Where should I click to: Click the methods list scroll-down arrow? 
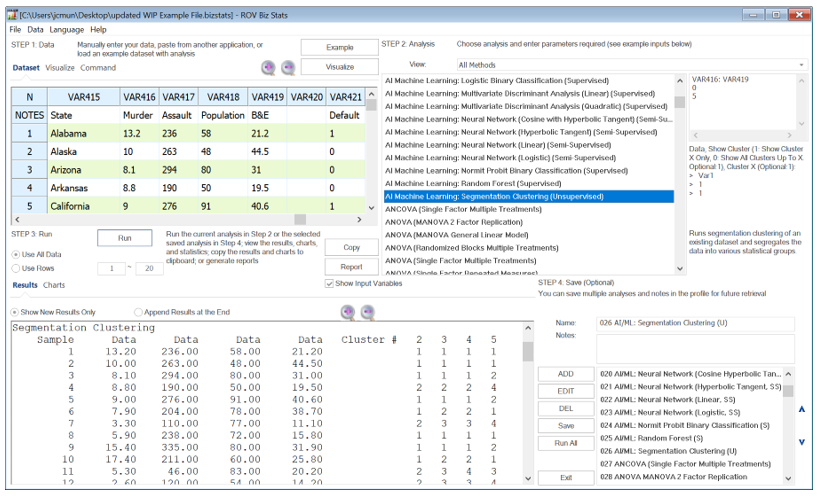(680, 268)
